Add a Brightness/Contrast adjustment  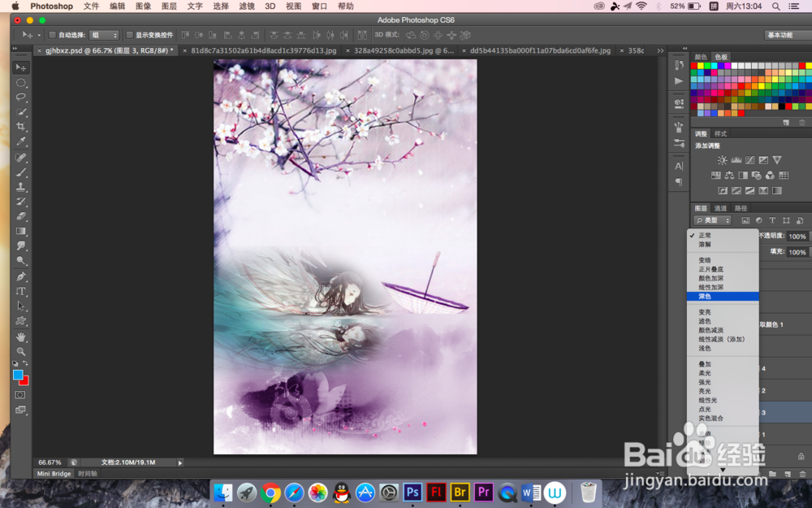(722, 160)
